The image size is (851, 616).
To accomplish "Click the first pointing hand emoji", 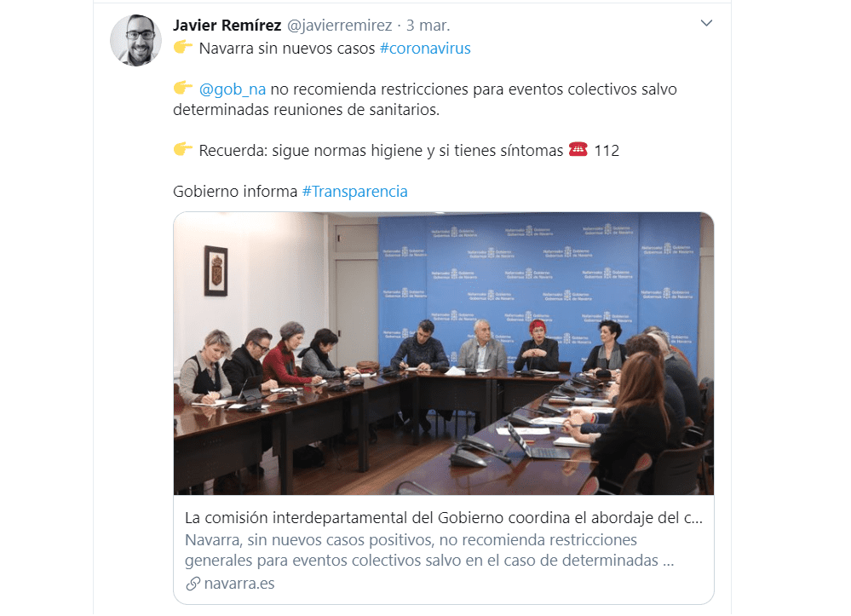I will tap(183, 47).
